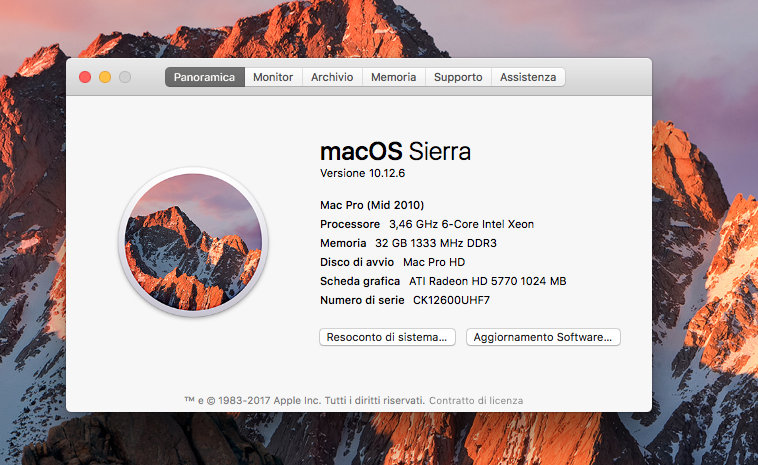Click the Mac Pro HD startup disk value
758x465 pixels.
pyautogui.click(x=434, y=262)
